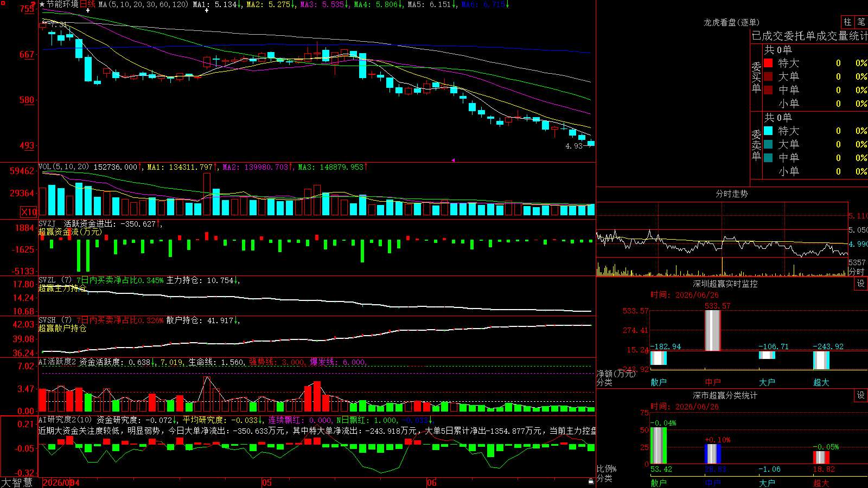Click the 已成交委托单成交量统计 header
The image size is (868, 488).
click(809, 36)
